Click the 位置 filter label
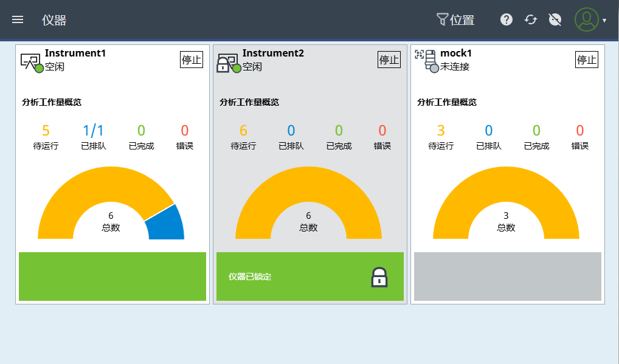This screenshot has width=619, height=364. (x=462, y=19)
